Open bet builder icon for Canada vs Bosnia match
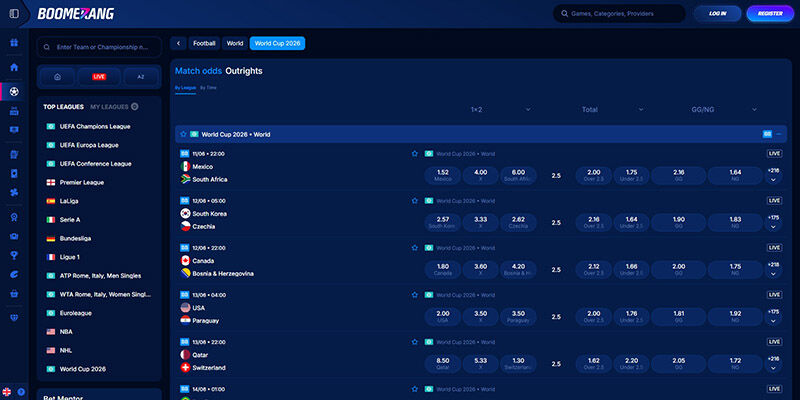Image resolution: width=800 pixels, height=400 pixels. [x=185, y=248]
